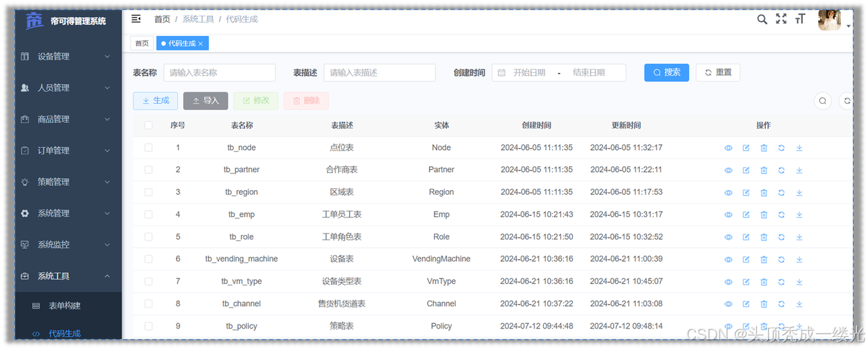Download code for tb_region row
868x349 pixels.
pyautogui.click(x=799, y=192)
